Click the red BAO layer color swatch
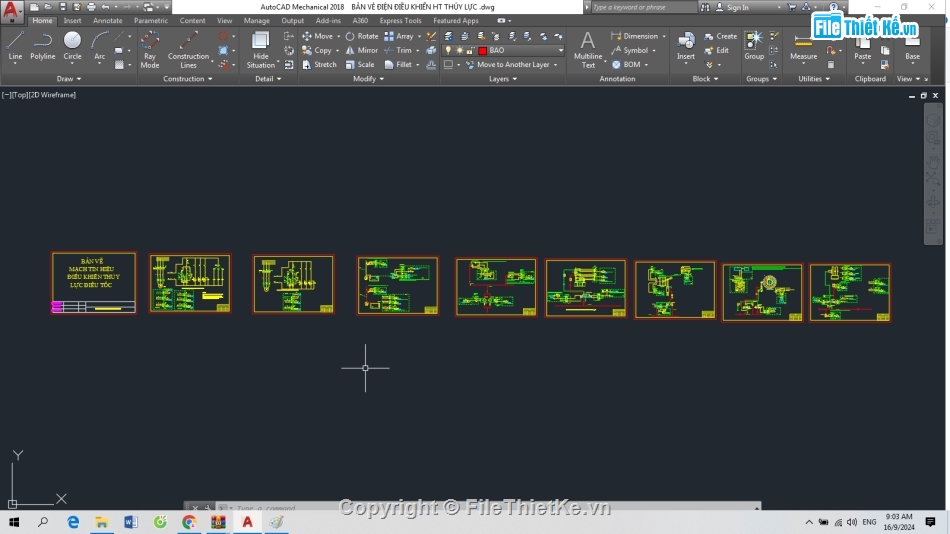 coord(482,50)
